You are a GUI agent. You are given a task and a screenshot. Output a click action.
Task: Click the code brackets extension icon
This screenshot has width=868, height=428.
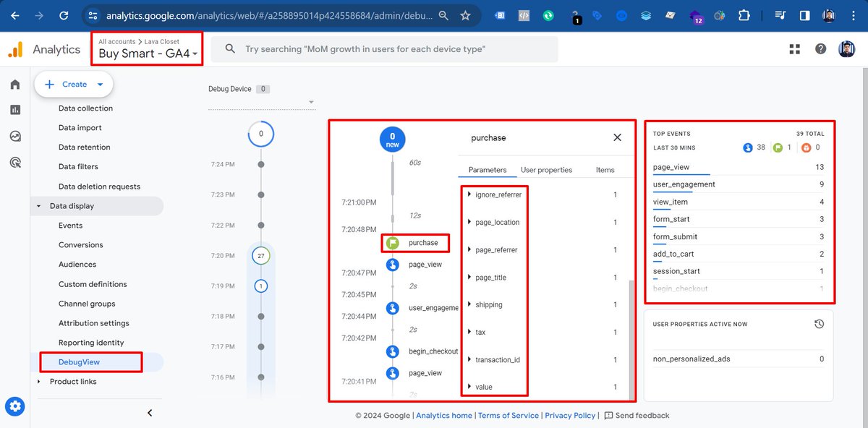point(525,15)
